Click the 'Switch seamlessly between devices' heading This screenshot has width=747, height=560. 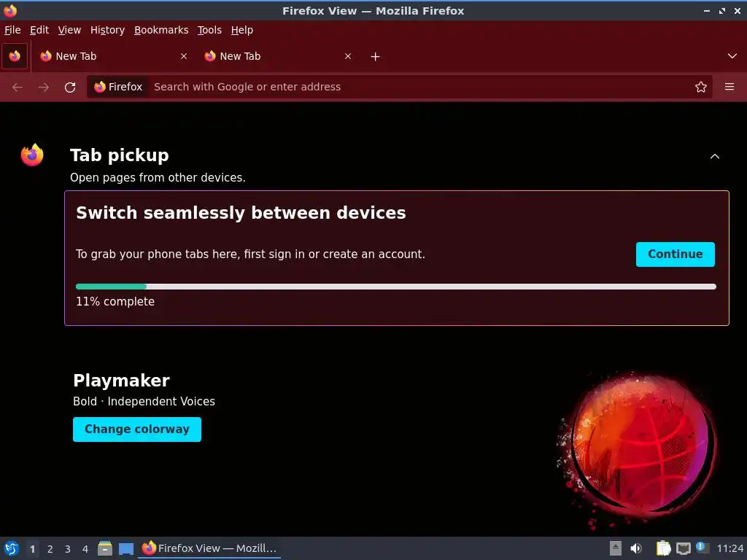(x=241, y=213)
